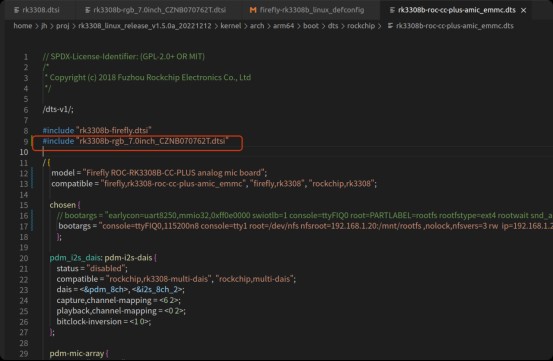Click the /dts-v1/; line
The height and width of the screenshot is (361, 553).
tap(58, 110)
